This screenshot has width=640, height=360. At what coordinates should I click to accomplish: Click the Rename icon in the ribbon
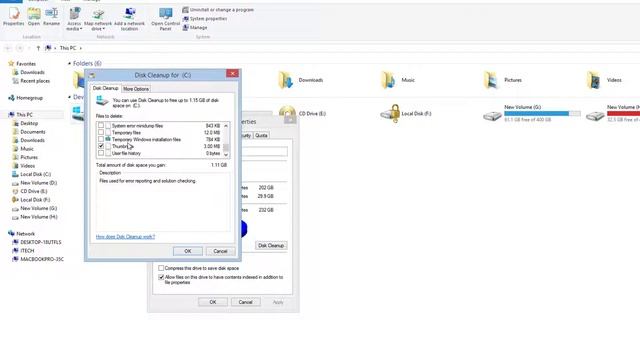(51, 17)
